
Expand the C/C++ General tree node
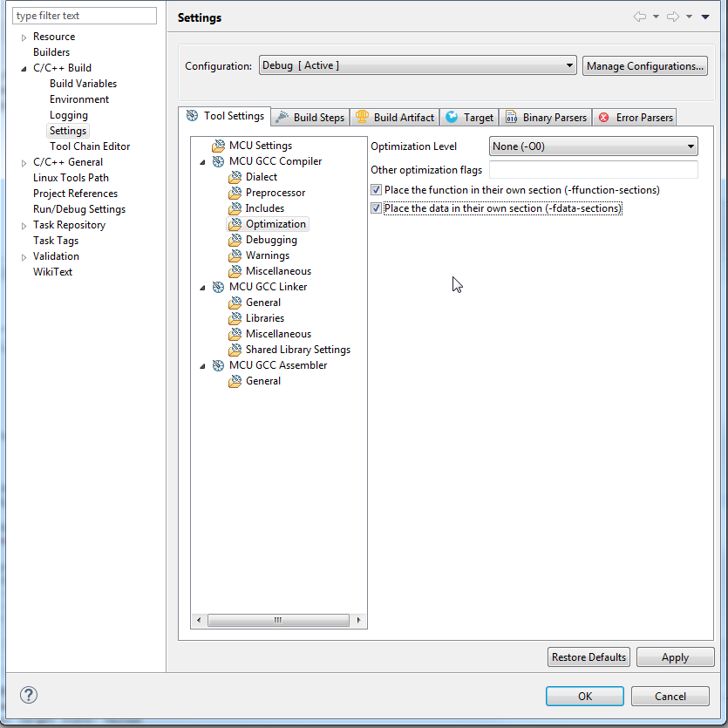[24, 162]
